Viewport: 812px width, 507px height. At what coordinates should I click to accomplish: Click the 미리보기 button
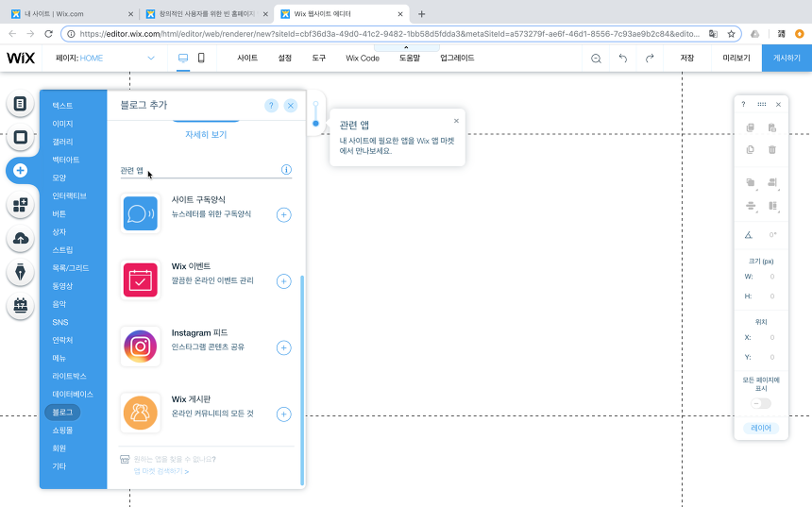pos(736,58)
